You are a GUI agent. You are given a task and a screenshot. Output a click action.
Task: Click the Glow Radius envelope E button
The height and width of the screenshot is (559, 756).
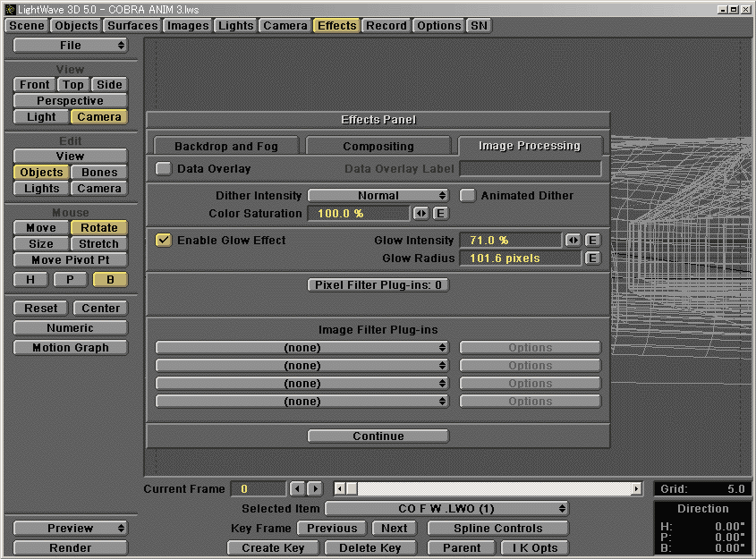click(592, 258)
